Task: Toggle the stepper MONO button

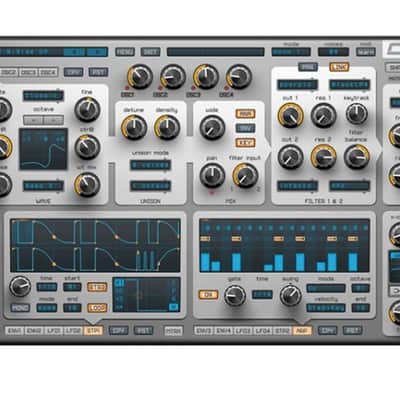Action: point(20,308)
